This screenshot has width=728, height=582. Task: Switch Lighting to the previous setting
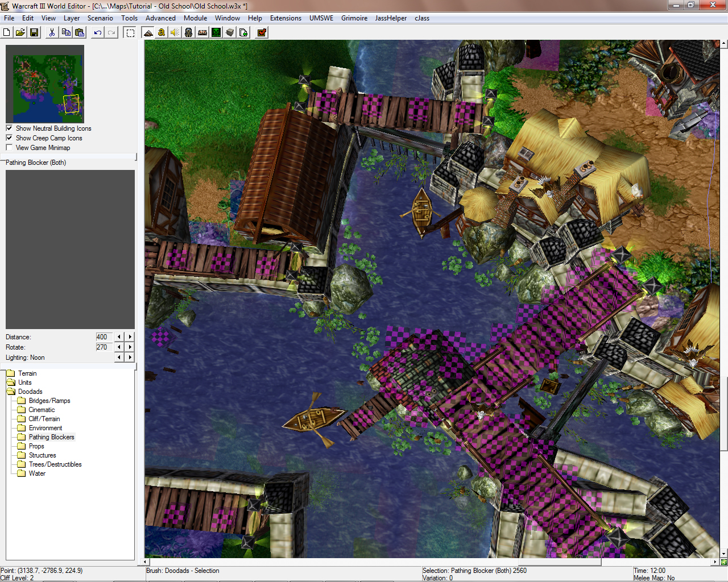click(119, 357)
